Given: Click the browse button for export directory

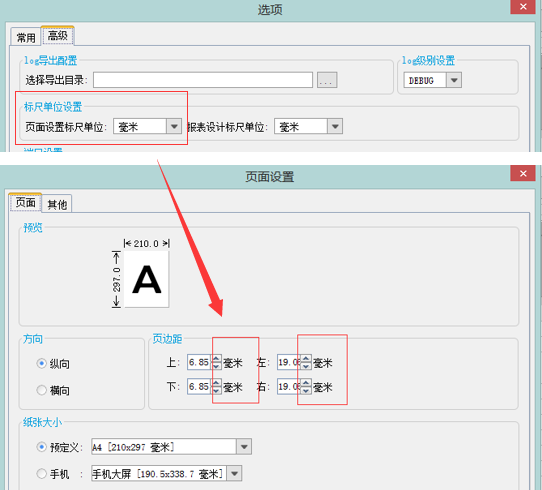Looking at the screenshot, I should point(327,80).
